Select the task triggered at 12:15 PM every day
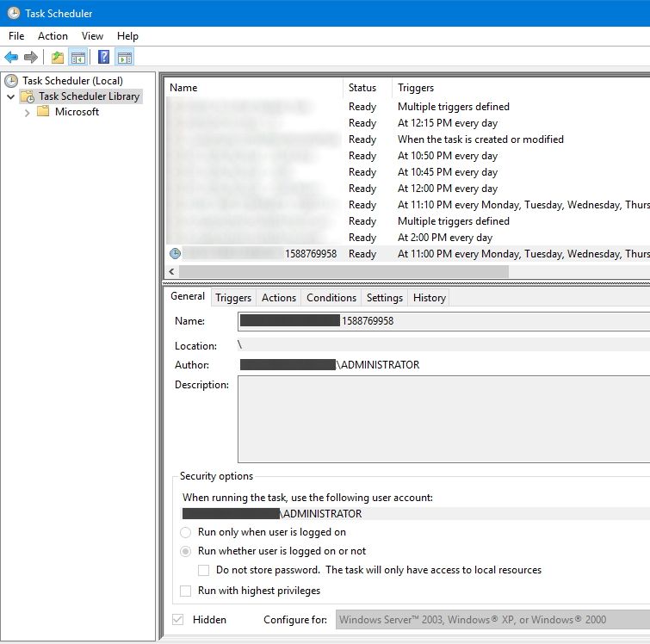The image size is (650, 644). coord(408,123)
